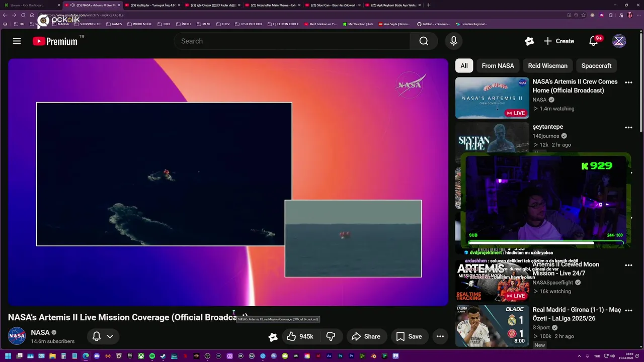
Task: Click the search magnifier button
Action: pos(424,41)
